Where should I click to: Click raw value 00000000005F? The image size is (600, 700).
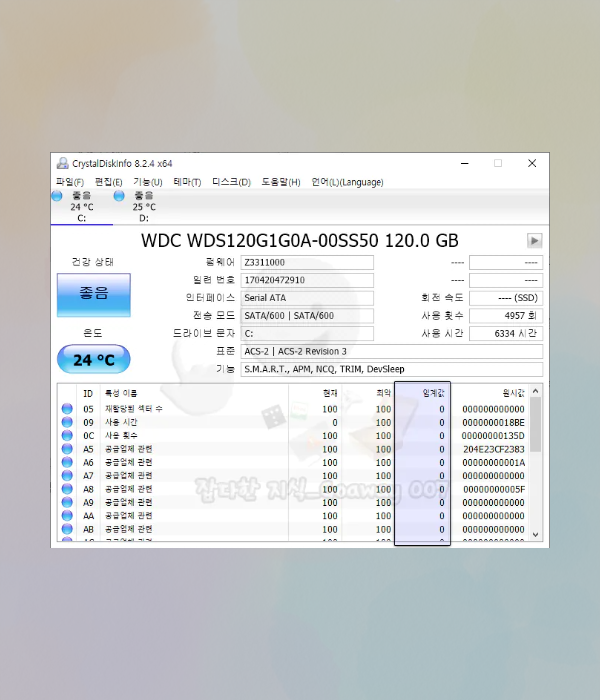(x=494, y=489)
